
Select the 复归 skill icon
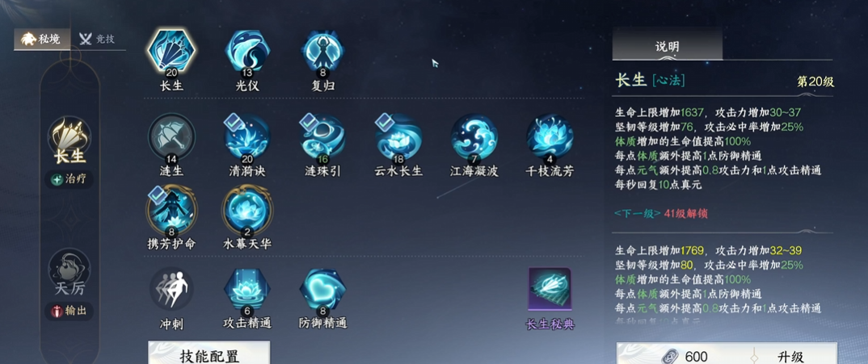pos(322,51)
